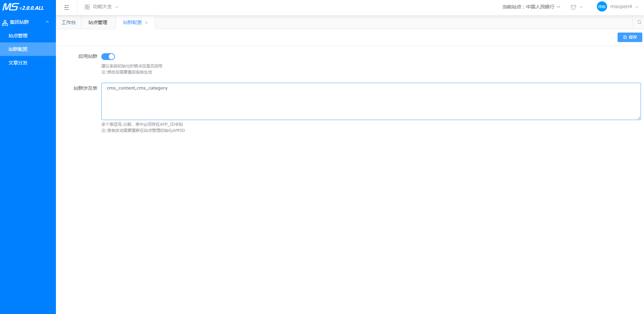Select 站点管理 in the sidebar menu
644x314 pixels.
(18, 36)
